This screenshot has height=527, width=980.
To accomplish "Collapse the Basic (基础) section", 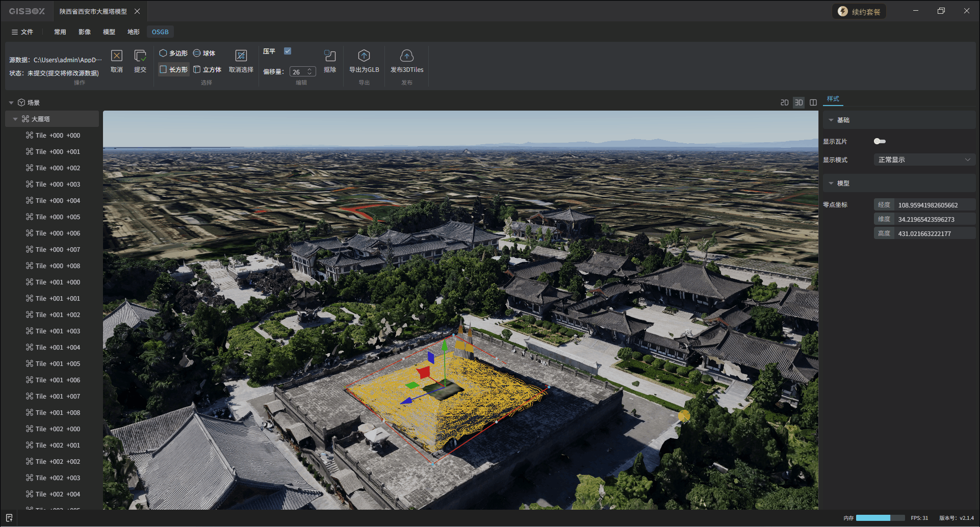I will click(x=831, y=120).
